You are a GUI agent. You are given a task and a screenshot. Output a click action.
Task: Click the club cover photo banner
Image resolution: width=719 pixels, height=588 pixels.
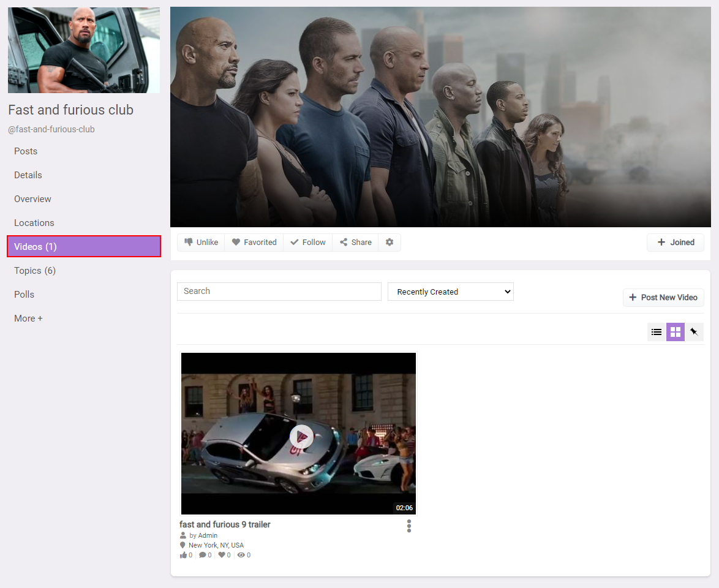click(x=440, y=117)
